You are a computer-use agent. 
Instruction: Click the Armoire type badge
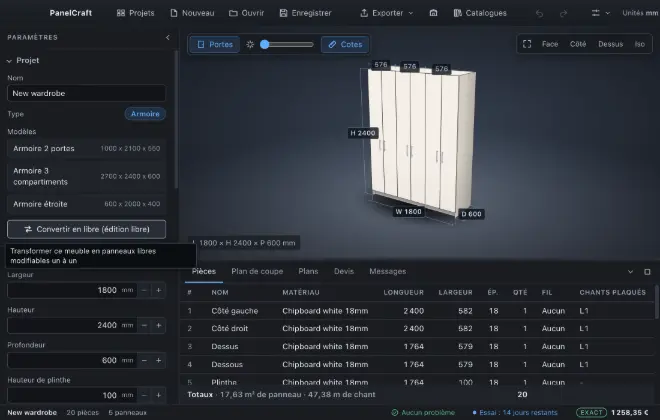[x=145, y=114]
